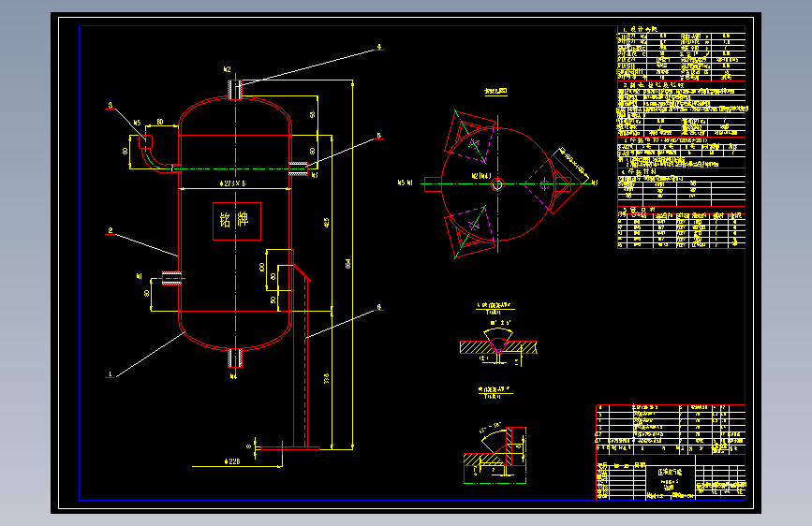The image size is (812, 526).
Task: Click the N5 label beside the elbow nozzle
Action: (x=138, y=124)
